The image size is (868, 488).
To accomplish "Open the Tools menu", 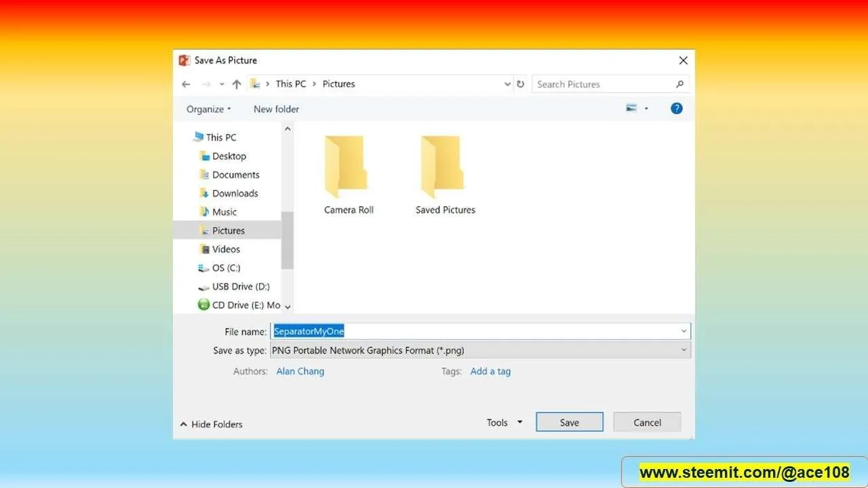I will pyautogui.click(x=505, y=422).
